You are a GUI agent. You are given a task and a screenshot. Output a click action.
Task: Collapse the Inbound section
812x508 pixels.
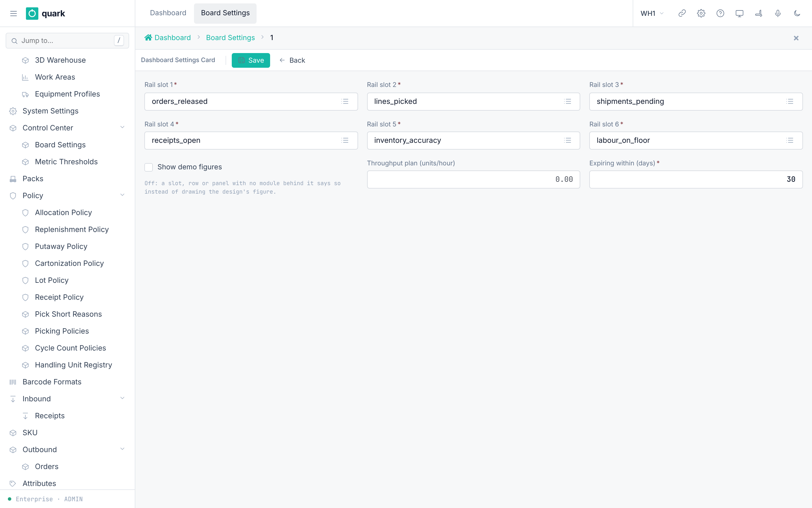tap(122, 398)
